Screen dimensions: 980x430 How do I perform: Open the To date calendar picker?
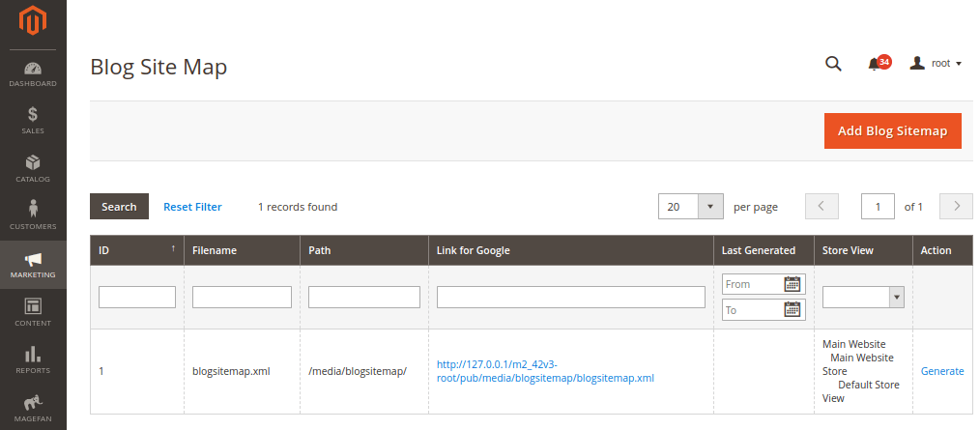click(x=792, y=310)
